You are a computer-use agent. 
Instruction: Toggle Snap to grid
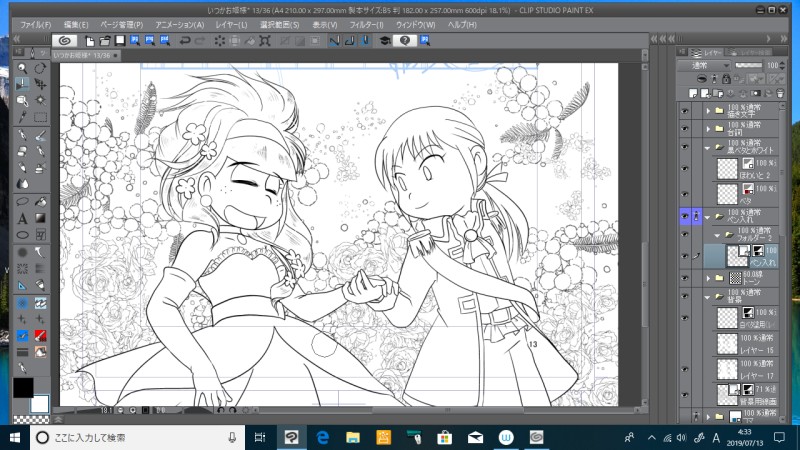point(366,41)
